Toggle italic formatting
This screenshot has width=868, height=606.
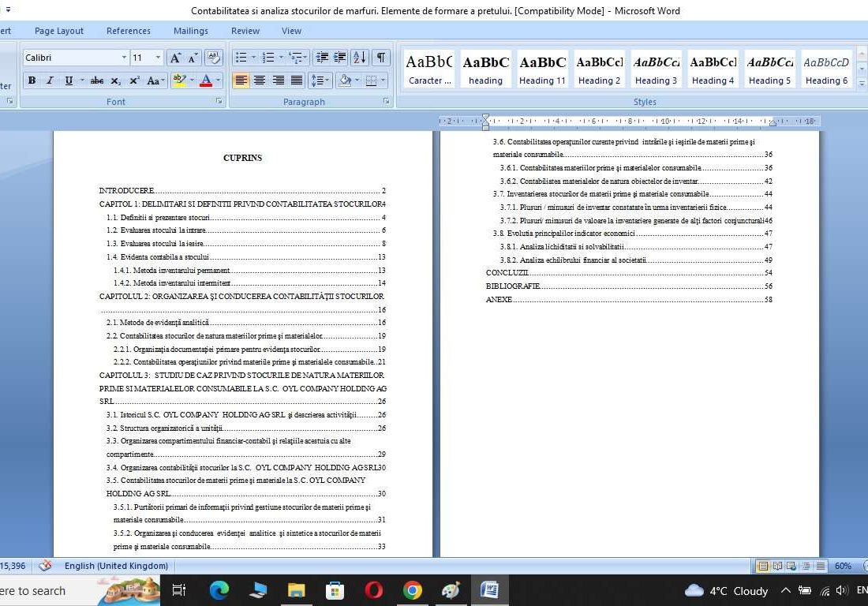tap(50, 80)
